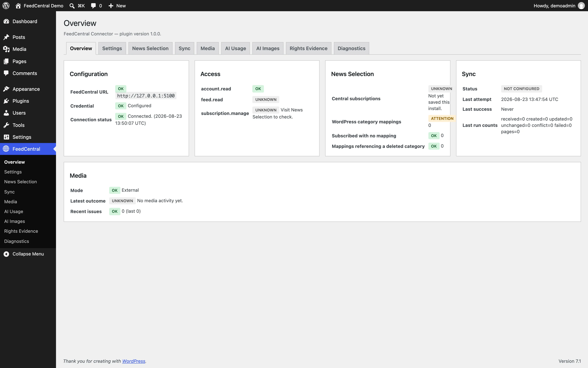Open the search magnifier in admin bar

point(72,6)
